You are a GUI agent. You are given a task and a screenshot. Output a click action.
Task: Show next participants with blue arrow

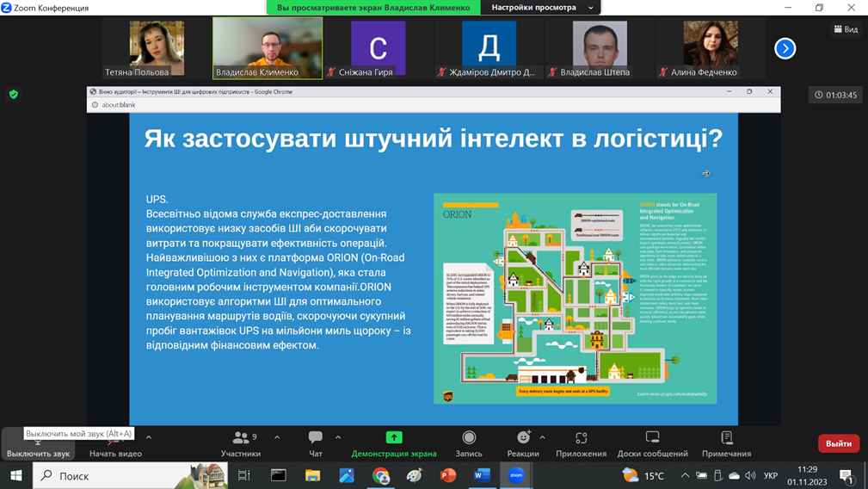pos(785,49)
